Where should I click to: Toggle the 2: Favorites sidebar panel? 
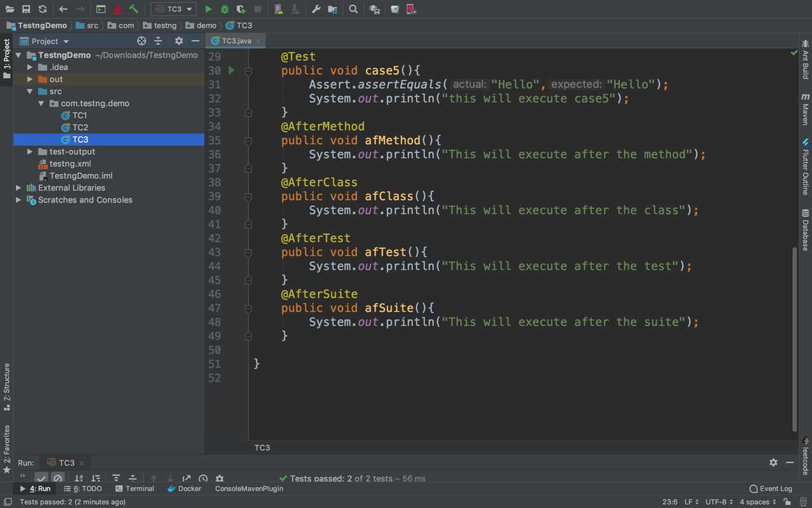6,450
